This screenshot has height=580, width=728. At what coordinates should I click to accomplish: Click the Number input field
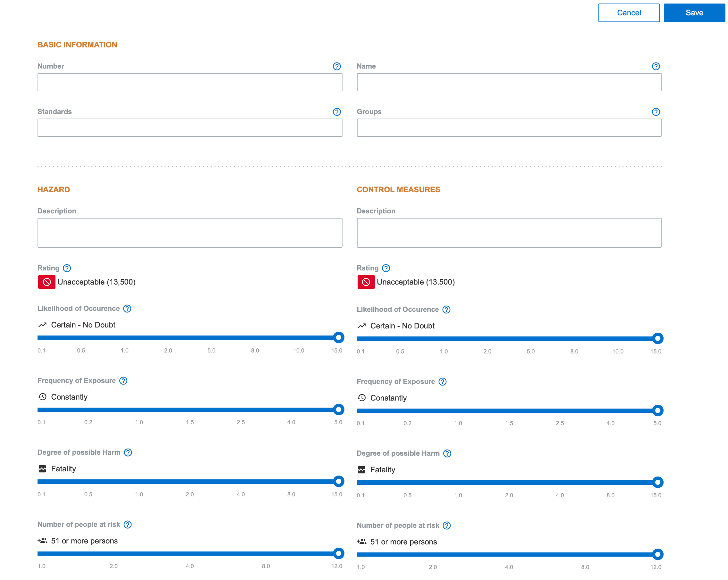(x=190, y=82)
